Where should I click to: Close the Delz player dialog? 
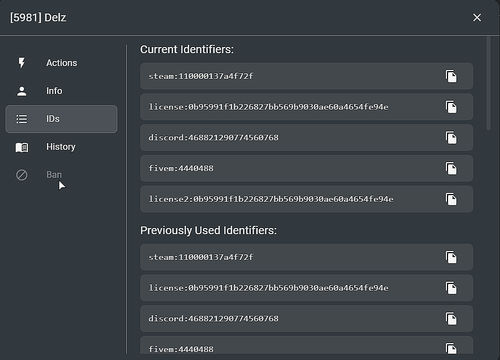pyautogui.click(x=477, y=18)
